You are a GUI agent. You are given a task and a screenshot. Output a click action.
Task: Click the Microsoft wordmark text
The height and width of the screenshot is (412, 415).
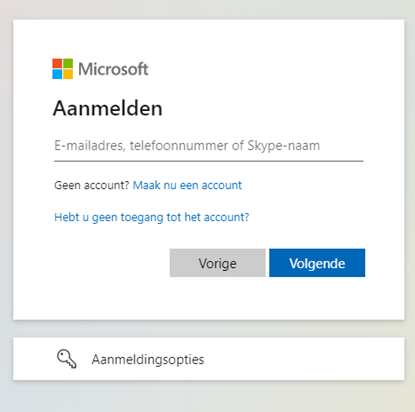point(113,69)
